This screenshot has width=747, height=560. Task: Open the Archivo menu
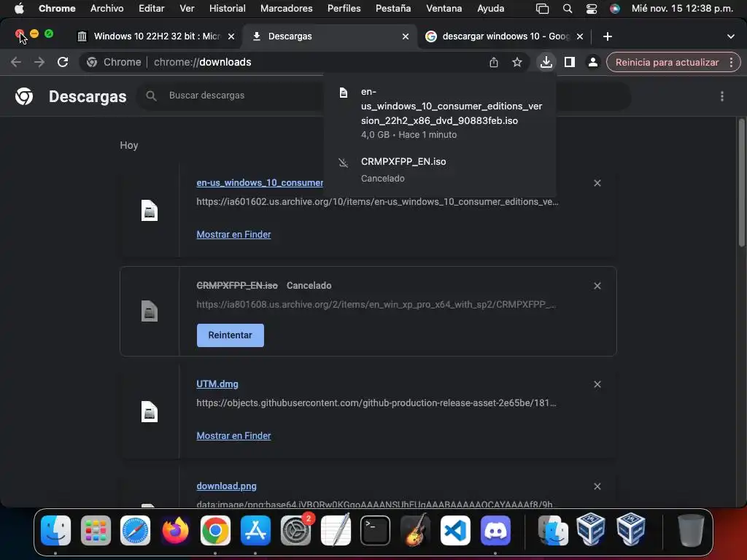(x=107, y=8)
